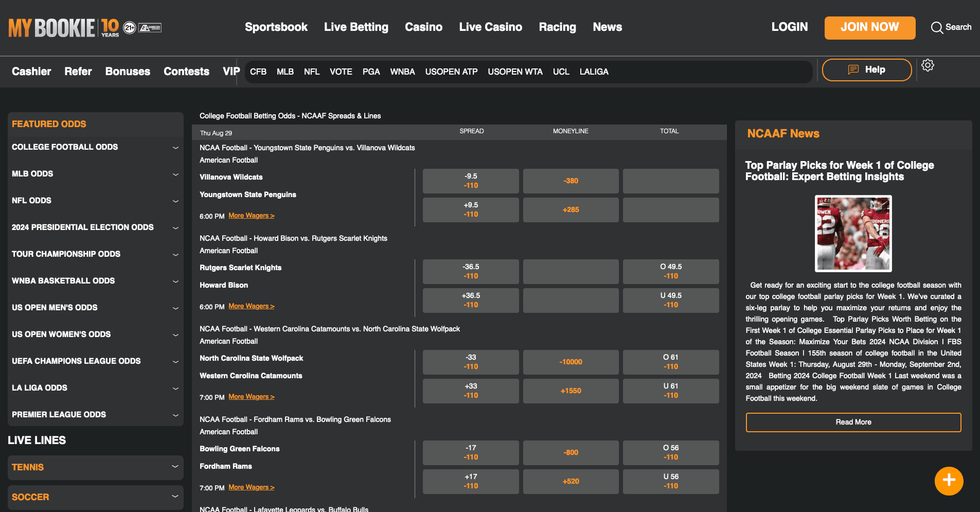Pick Rutgers -36.5 spread
The image size is (980, 512).
click(471, 271)
